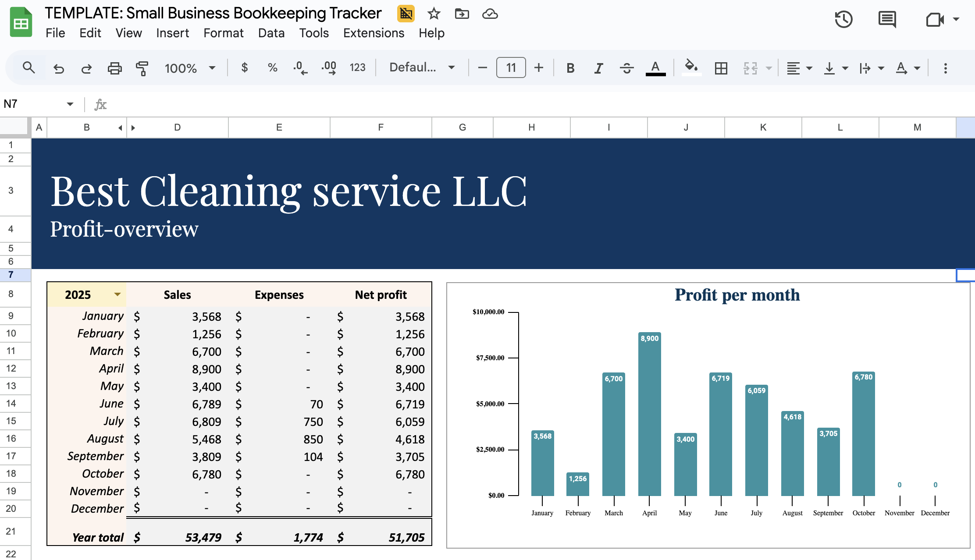This screenshot has height=560, width=975.
Task: Decrease decimal places
Action: tap(300, 68)
